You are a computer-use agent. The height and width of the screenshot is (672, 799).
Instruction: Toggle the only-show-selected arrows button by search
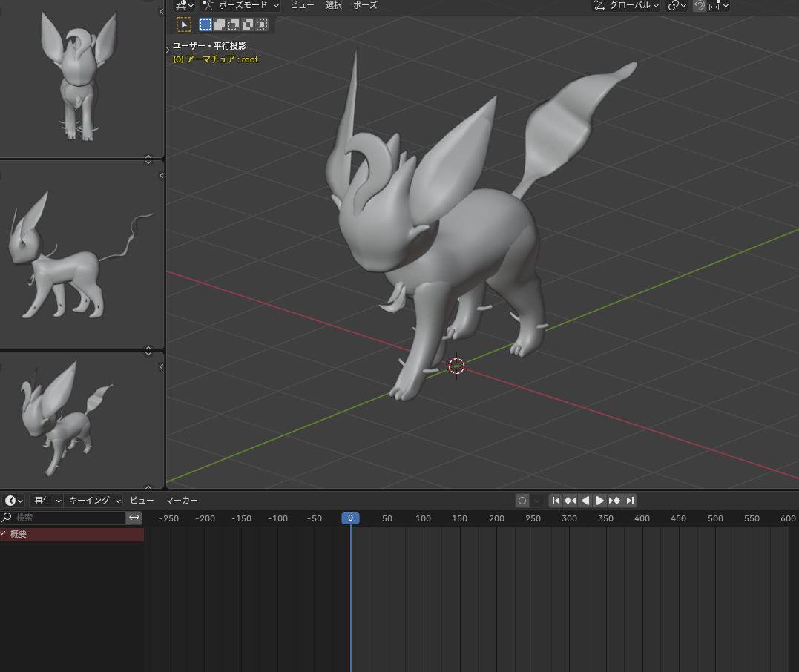134,518
